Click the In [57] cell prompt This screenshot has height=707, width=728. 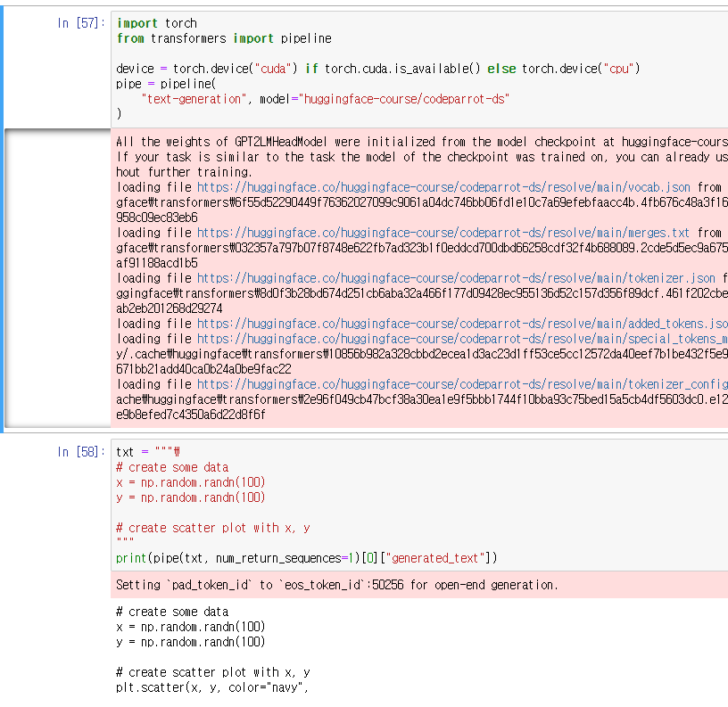81,23
